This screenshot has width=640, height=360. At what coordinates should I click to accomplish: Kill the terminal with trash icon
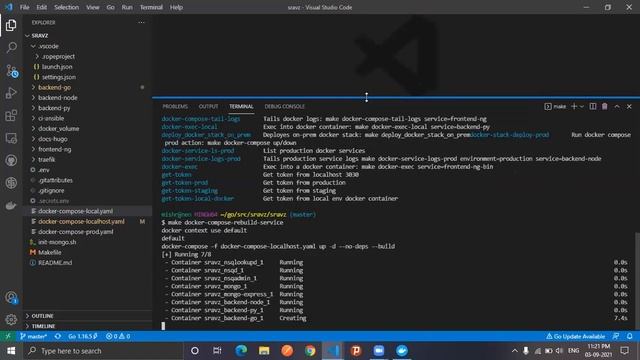point(604,107)
